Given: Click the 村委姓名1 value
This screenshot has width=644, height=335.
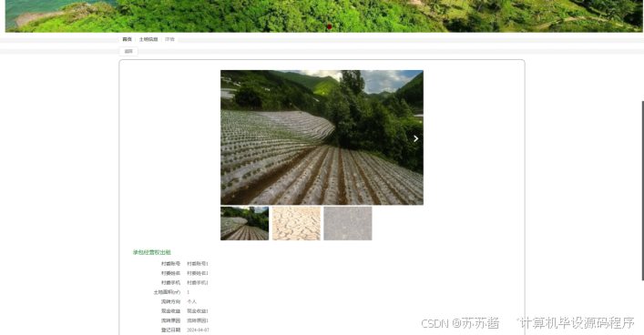Looking at the screenshot, I should click(198, 273).
